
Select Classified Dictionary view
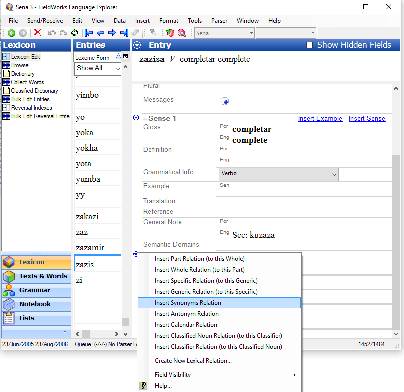click(34, 91)
